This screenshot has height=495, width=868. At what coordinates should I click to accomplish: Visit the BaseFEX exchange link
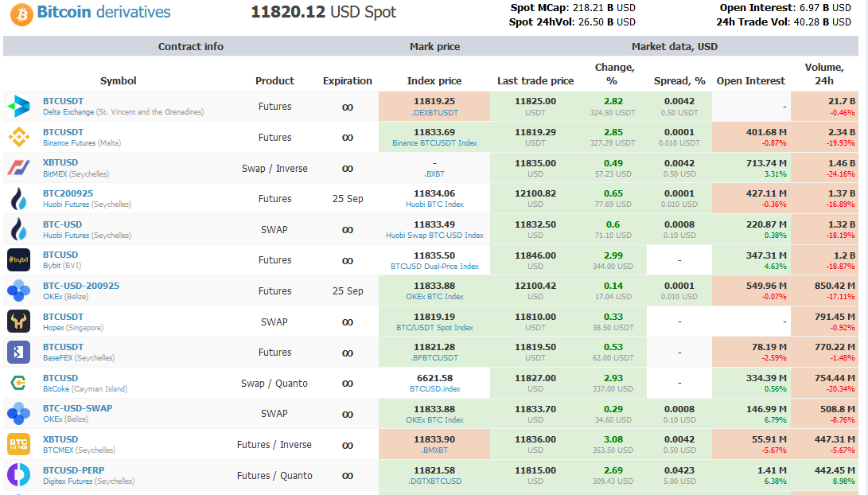point(59,358)
